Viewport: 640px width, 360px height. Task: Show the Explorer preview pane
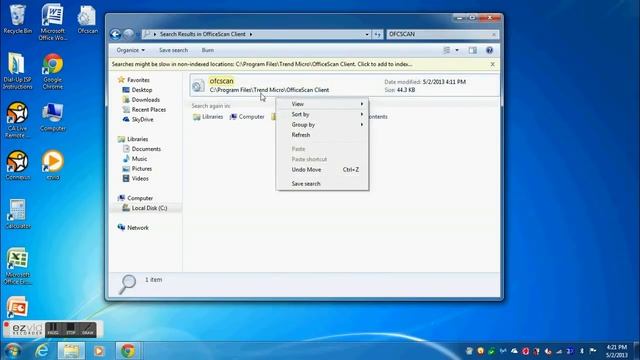click(x=472, y=50)
